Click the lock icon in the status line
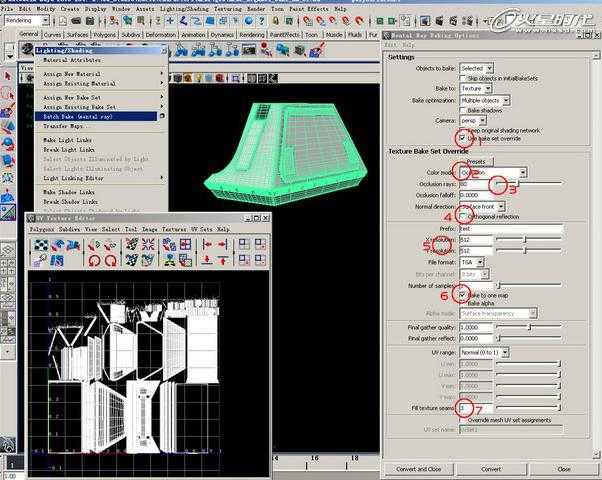The height and width of the screenshot is (480, 602). (x=275, y=20)
